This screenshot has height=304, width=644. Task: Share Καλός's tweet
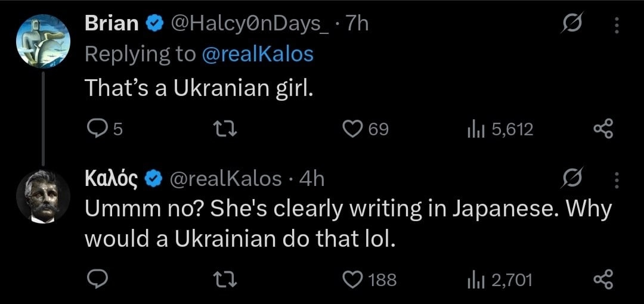point(603,279)
